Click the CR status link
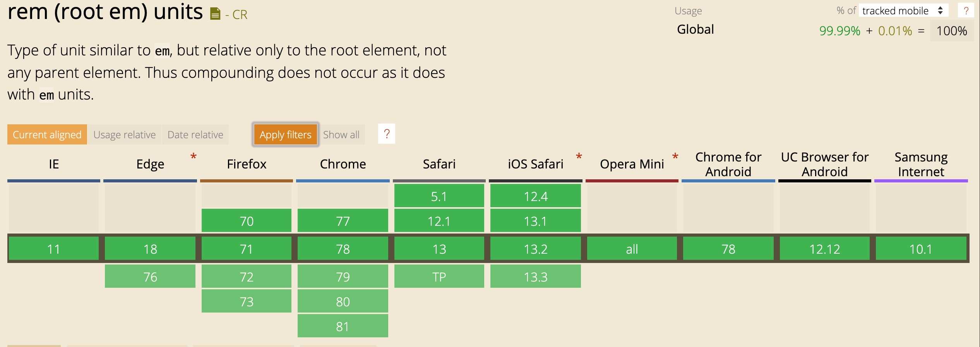Screen dimensions: 980x347 [240, 15]
